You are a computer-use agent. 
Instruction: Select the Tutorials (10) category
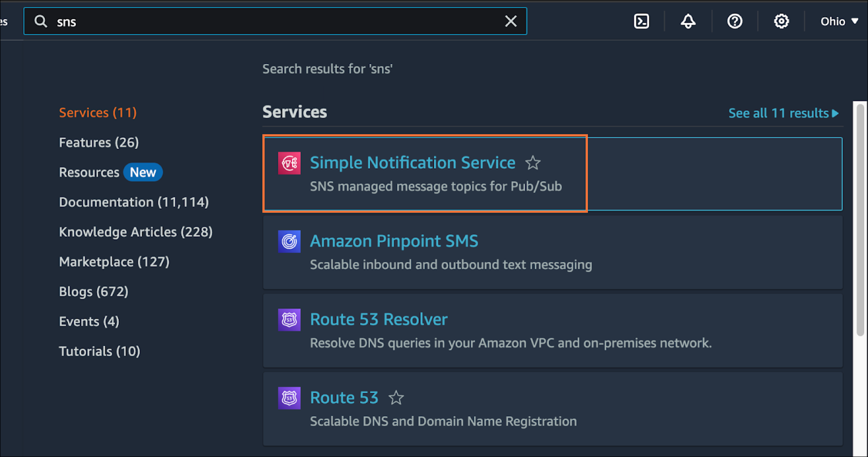pos(99,351)
